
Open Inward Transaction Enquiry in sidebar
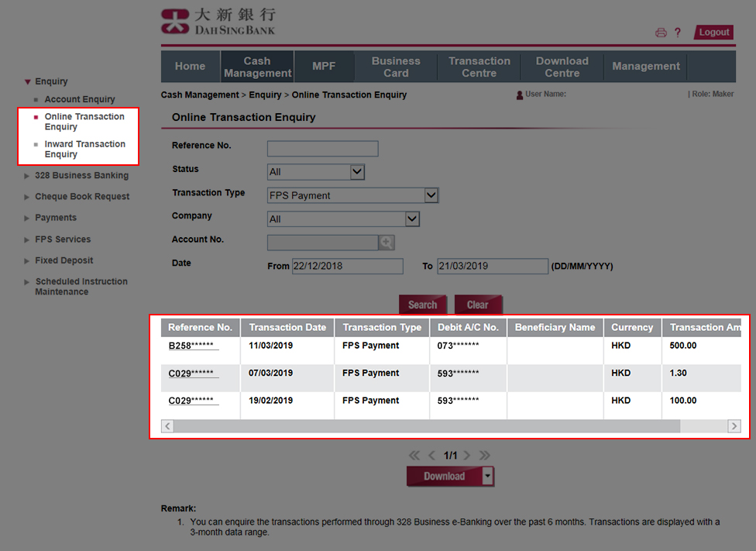coord(85,149)
